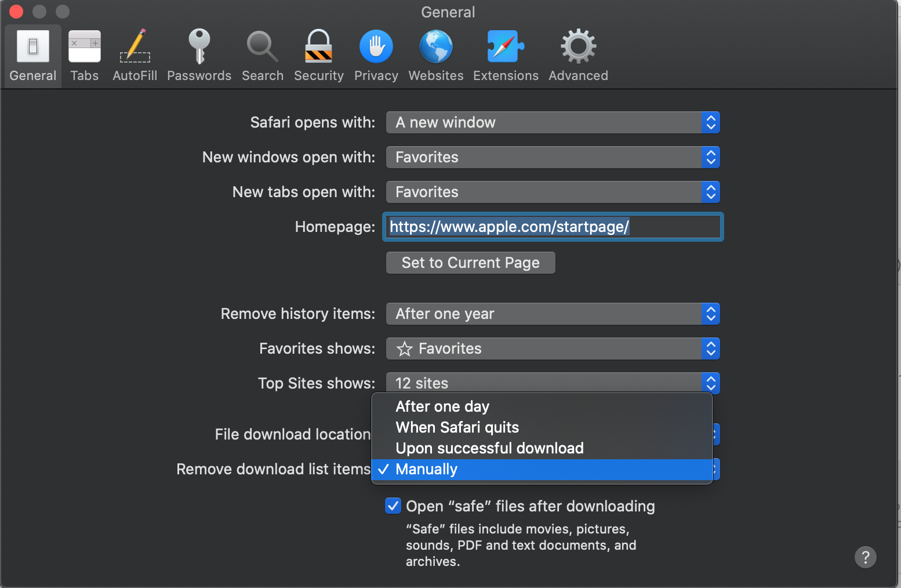Open the AutoFill preferences pane
The height and width of the screenshot is (588, 901).
135,56
